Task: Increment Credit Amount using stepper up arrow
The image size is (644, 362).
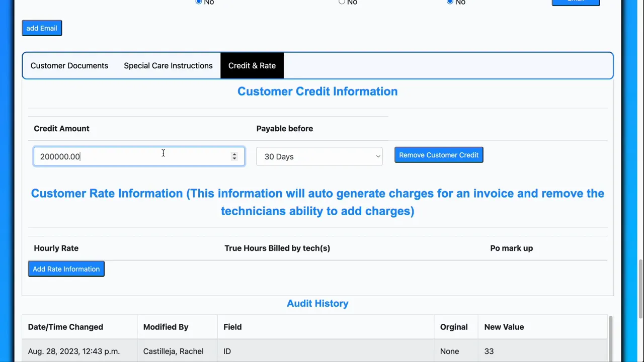Action: pos(234,154)
